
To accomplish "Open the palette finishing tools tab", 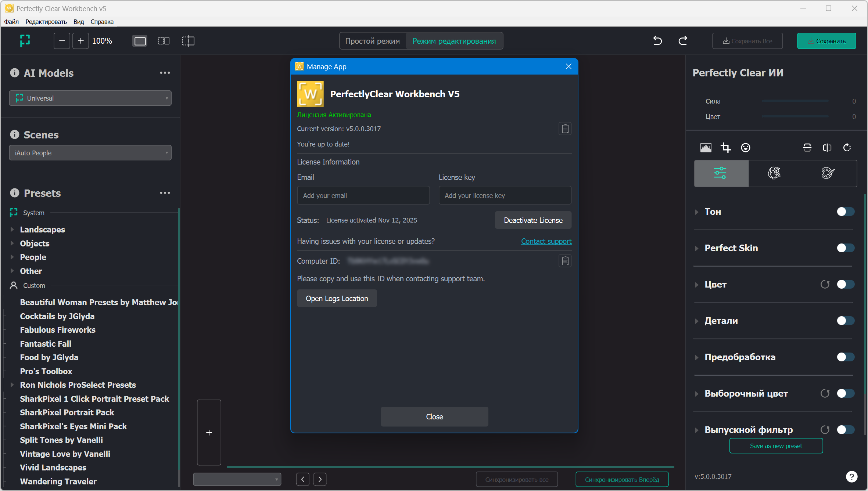I will tap(828, 173).
